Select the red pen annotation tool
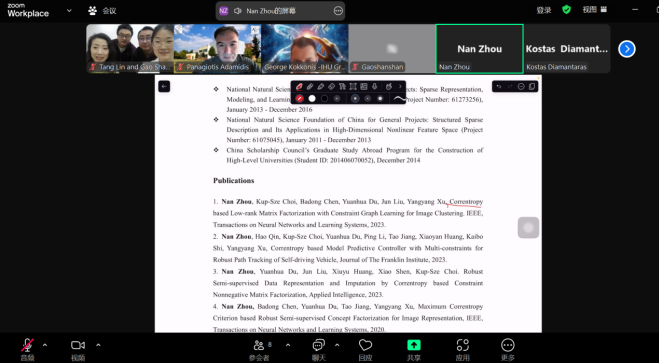This screenshot has width=659, height=363. pos(299,87)
